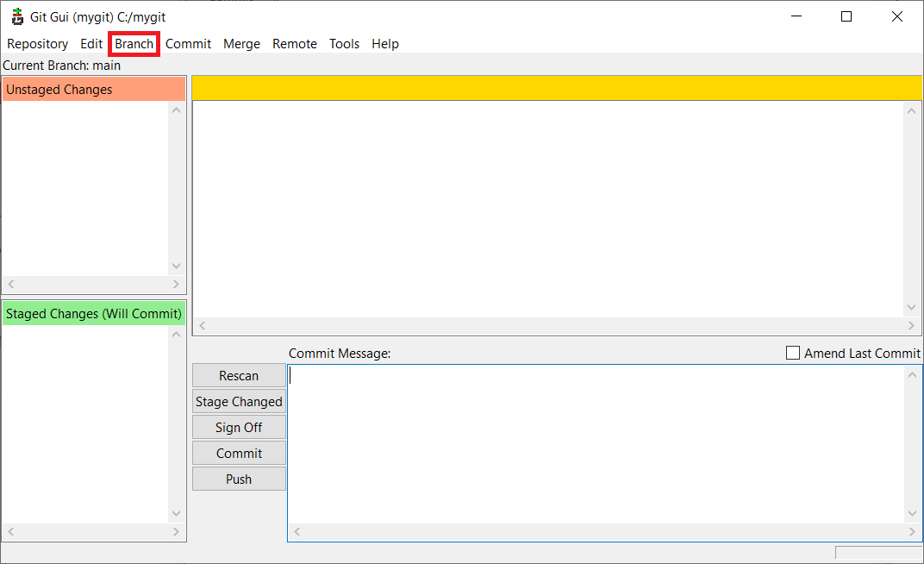Click the Push button

(x=239, y=479)
